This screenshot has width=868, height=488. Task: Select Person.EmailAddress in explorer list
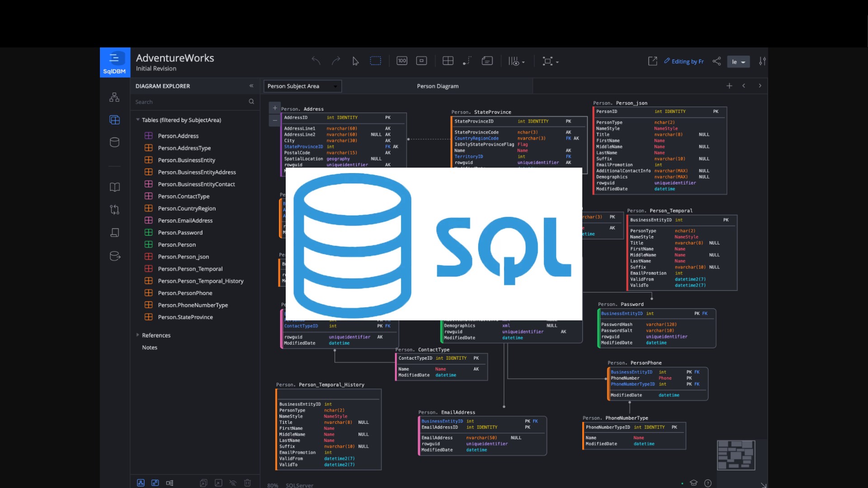[x=185, y=221]
